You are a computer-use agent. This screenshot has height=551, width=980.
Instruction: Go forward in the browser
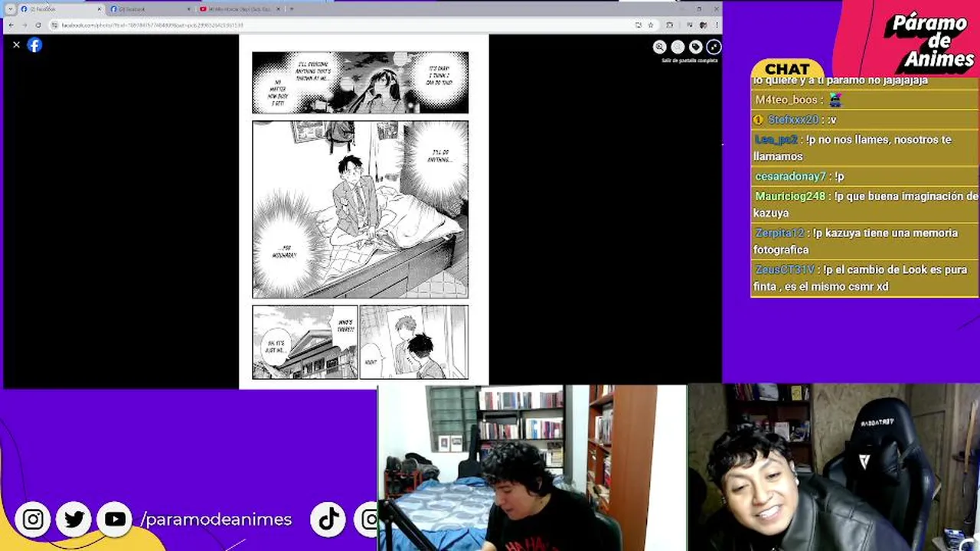pos(24,24)
